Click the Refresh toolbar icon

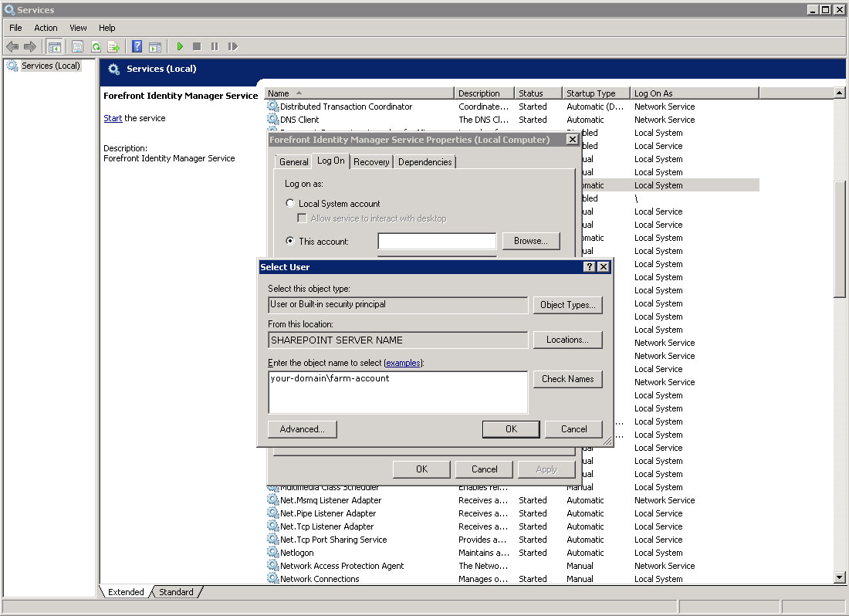pos(96,46)
